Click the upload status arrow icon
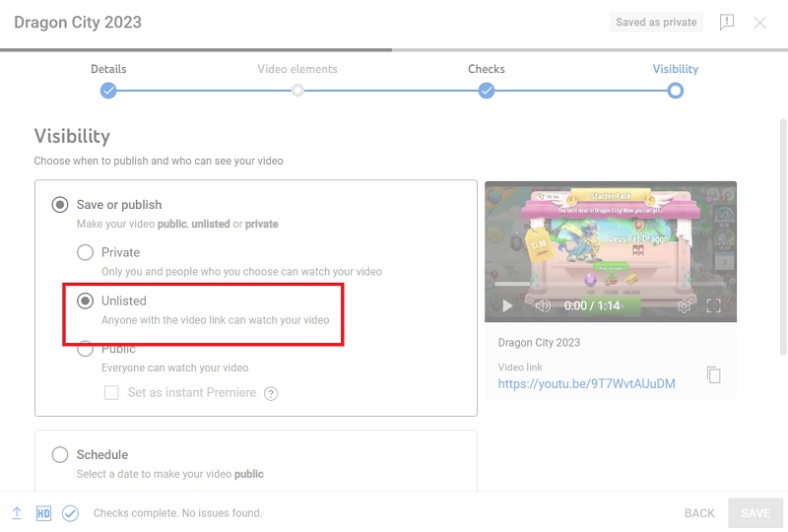 17,513
